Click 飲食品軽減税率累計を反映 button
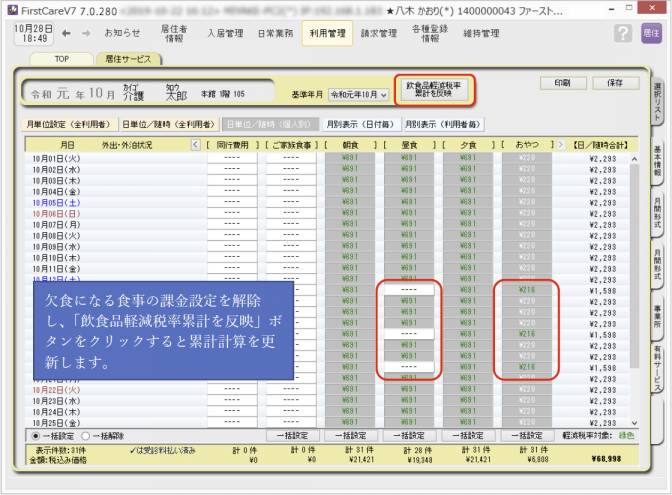Screen dimensions: 672x495 (x=433, y=88)
